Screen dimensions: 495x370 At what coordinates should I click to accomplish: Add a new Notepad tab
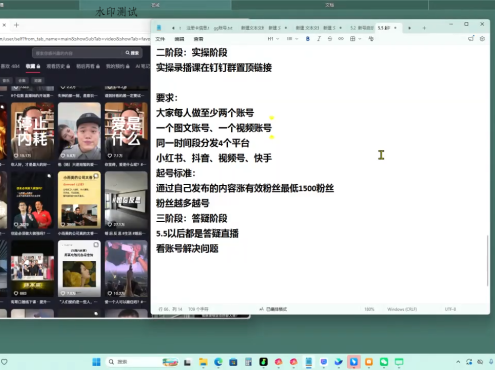[x=424, y=28]
